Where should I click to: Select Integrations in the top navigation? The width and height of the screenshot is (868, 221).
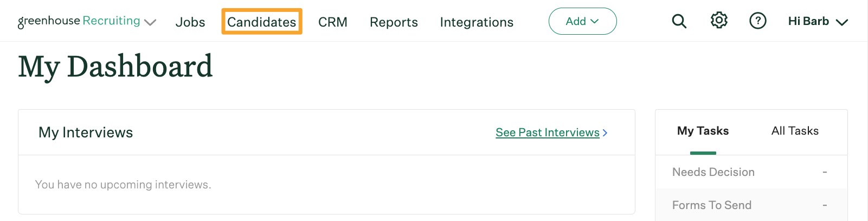coord(477,22)
